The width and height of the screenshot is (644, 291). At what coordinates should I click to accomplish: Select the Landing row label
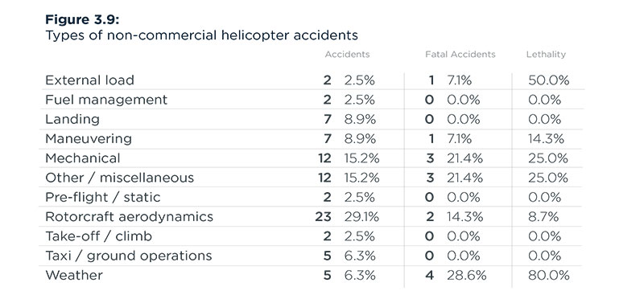click(x=72, y=119)
